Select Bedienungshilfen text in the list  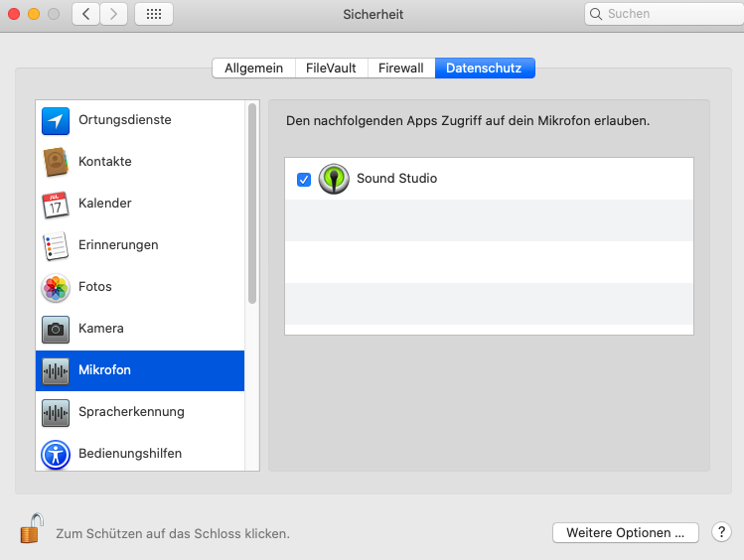(x=130, y=454)
